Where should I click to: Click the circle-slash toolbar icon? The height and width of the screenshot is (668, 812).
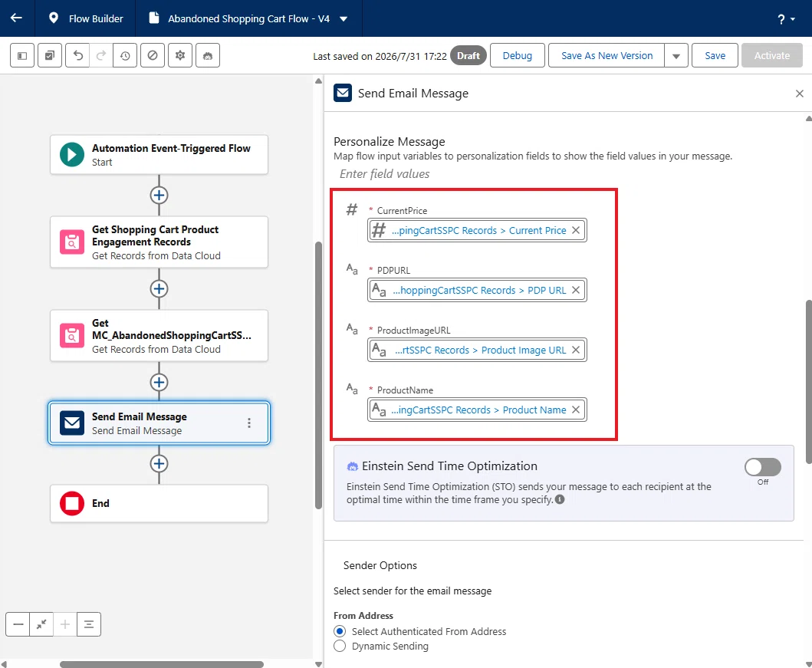coord(153,55)
